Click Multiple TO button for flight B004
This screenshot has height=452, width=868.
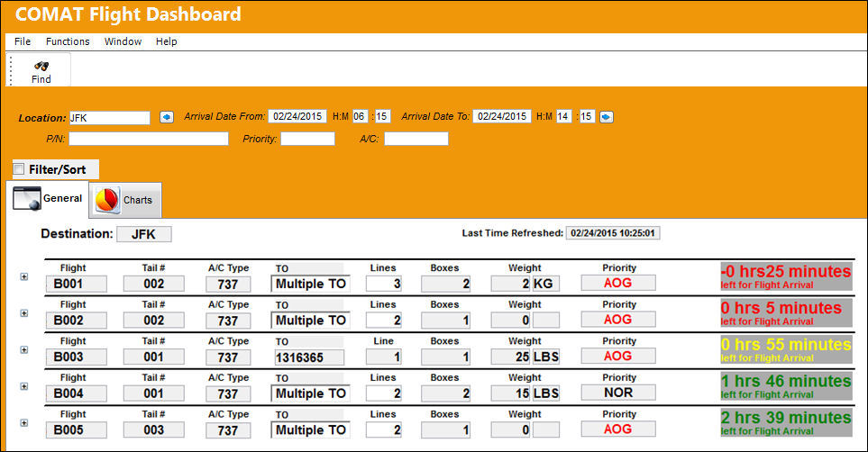pyautogui.click(x=311, y=393)
